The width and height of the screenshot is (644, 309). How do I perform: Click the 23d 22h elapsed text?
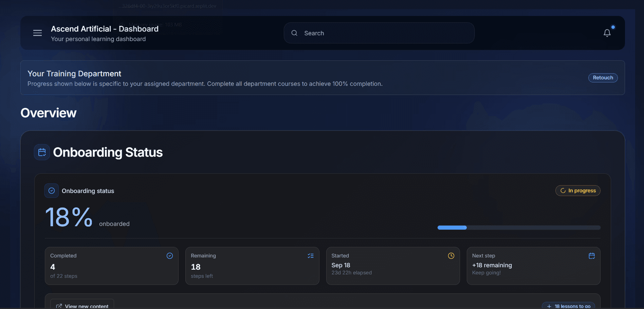tap(351, 273)
